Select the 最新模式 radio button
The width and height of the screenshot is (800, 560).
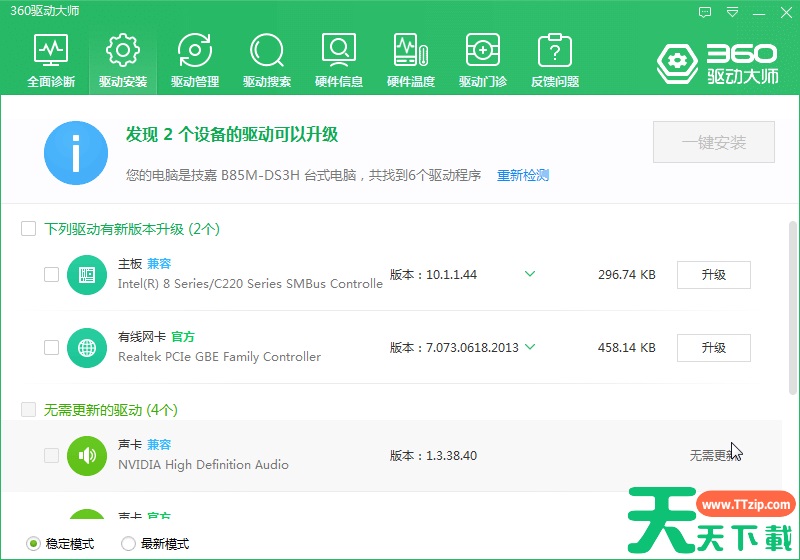point(128,544)
